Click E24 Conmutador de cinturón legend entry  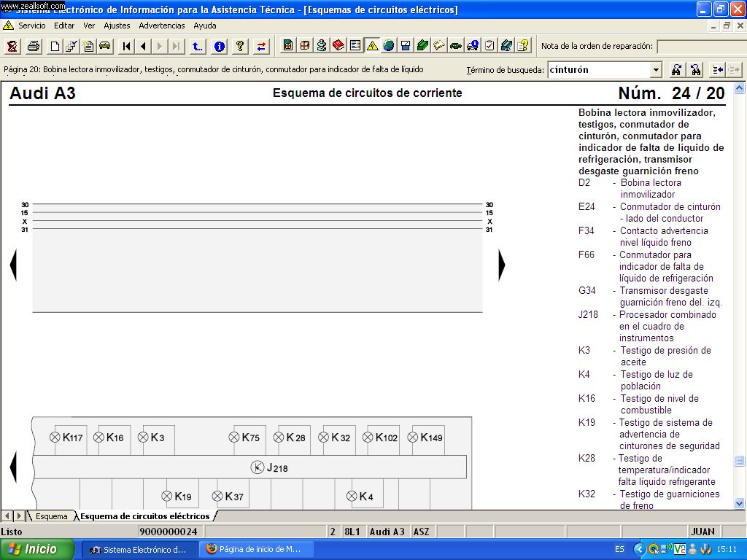[650, 212]
